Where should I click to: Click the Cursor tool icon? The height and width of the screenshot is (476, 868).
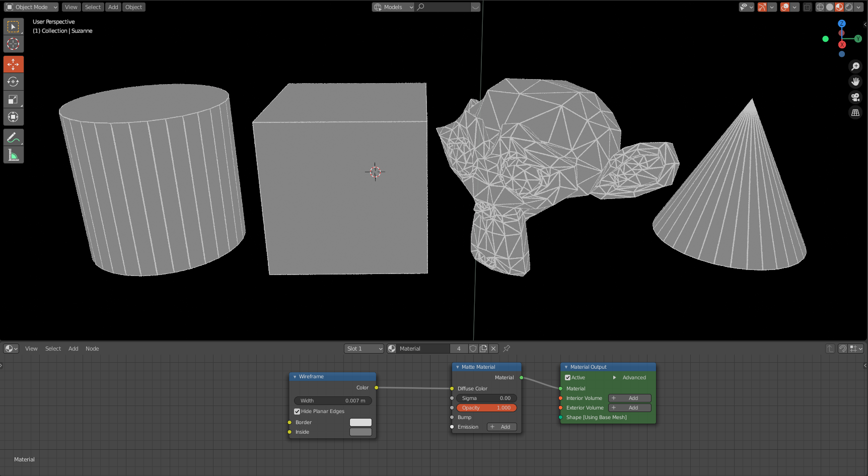click(13, 44)
